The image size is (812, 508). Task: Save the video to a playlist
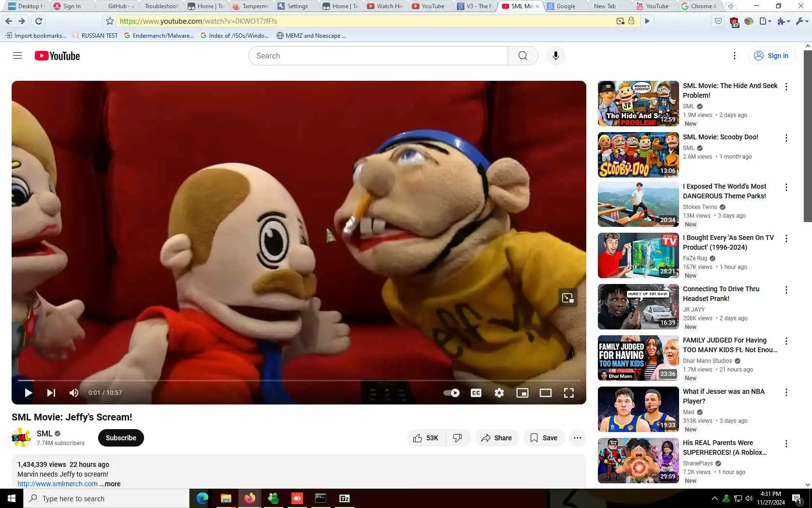(x=544, y=438)
